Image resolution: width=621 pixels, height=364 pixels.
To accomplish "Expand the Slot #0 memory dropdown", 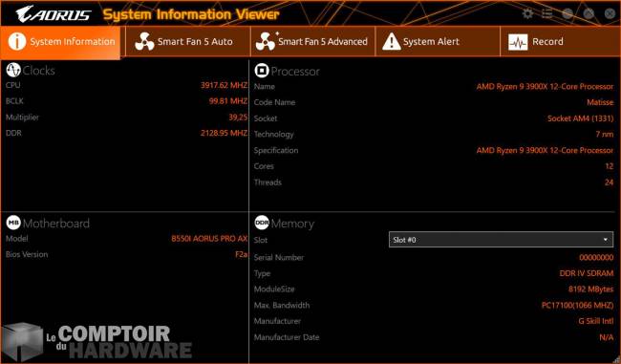I will pyautogui.click(x=501, y=240).
